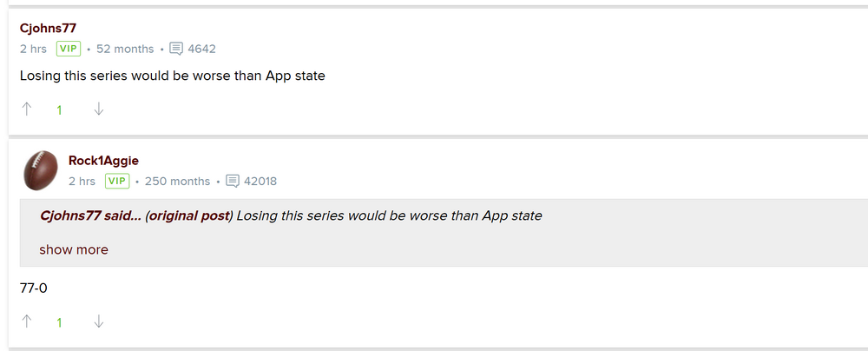Expand the quote with "show more"

click(74, 249)
